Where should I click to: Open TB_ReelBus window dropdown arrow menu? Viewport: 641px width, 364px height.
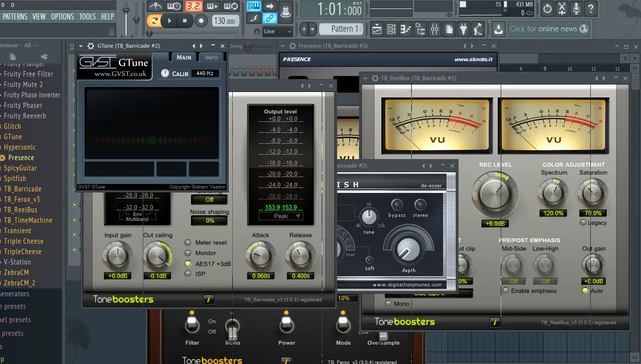click(365, 78)
